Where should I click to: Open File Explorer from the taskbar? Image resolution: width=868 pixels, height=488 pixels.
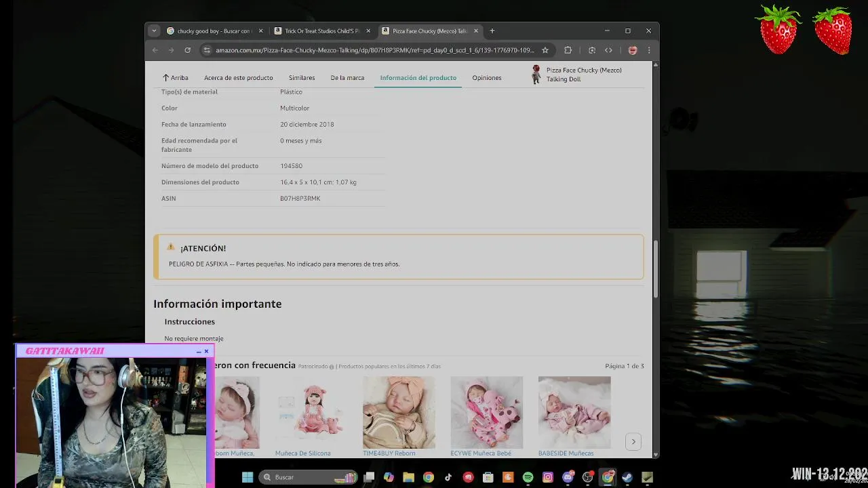pyautogui.click(x=408, y=477)
